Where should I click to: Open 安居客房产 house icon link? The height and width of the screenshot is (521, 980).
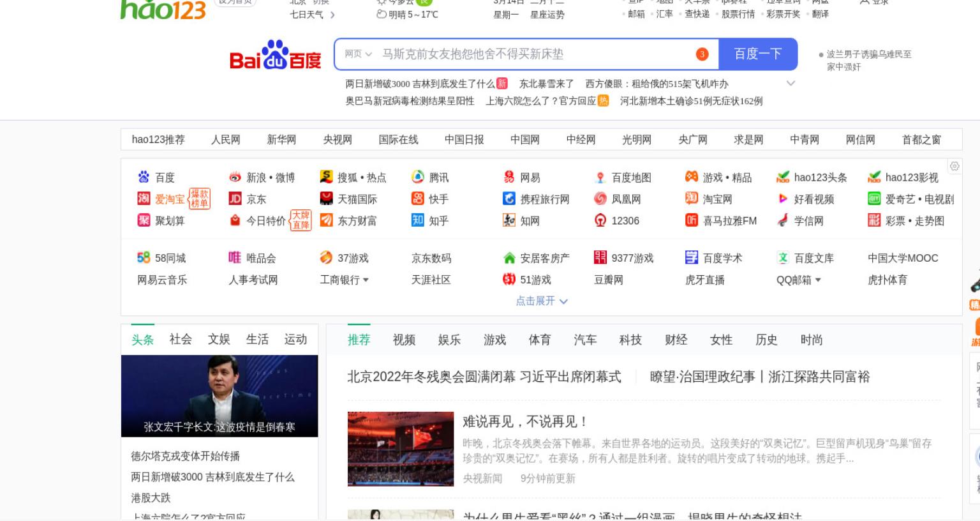pos(509,257)
